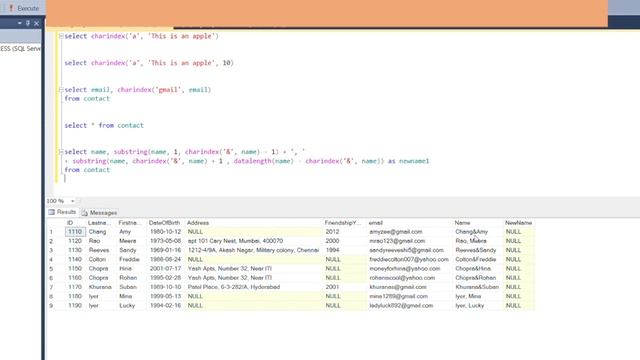
Task: Select the ID 1120 cell
Action: coord(75,241)
